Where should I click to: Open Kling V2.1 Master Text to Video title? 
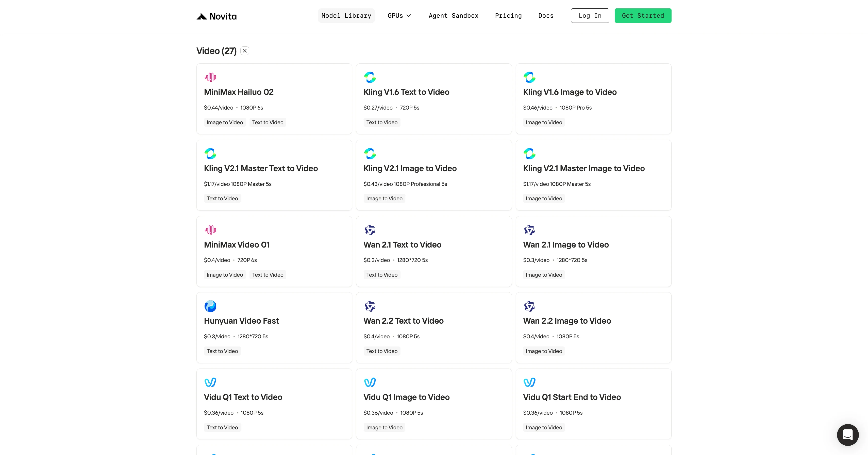pyautogui.click(x=260, y=168)
